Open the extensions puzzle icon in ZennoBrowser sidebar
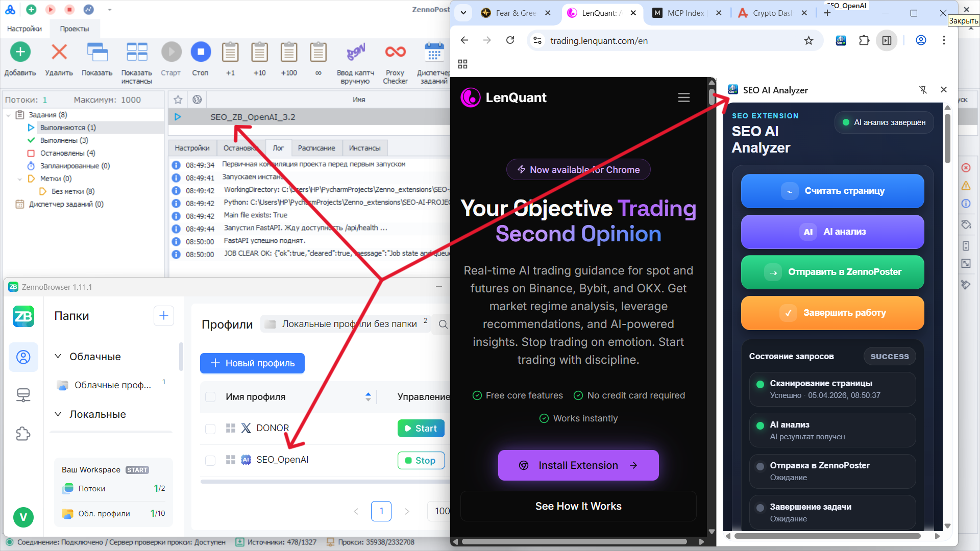Screen dimensions: 980x551 point(23,434)
